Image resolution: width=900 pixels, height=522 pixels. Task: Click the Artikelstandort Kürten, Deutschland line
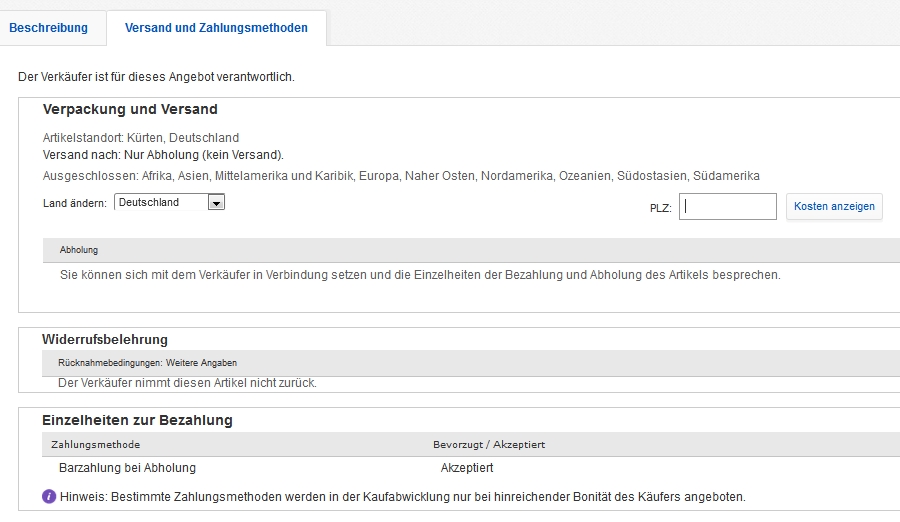click(x=141, y=138)
